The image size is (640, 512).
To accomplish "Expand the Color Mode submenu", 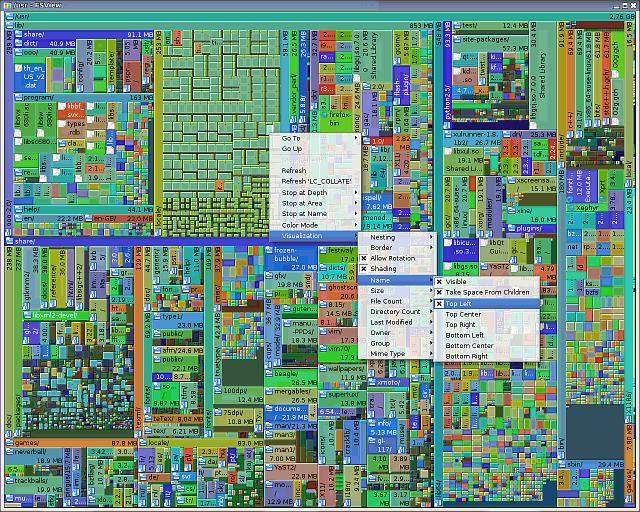I will pos(314,225).
